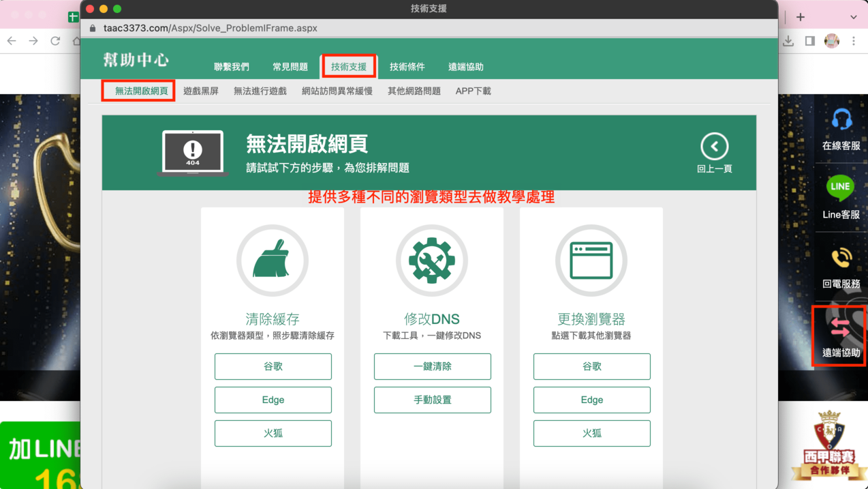The image size is (868, 489).
Task: Click the broom clear cache icon
Action: click(x=272, y=261)
